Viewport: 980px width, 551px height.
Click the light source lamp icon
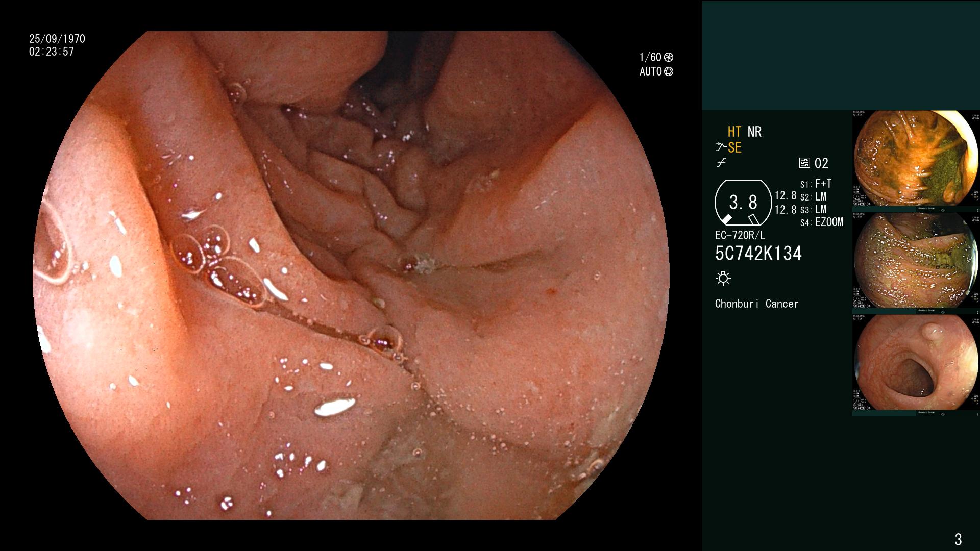point(723,278)
